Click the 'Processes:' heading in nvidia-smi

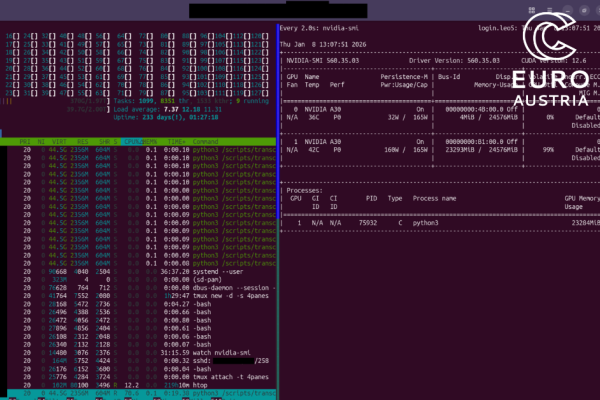pos(305,191)
